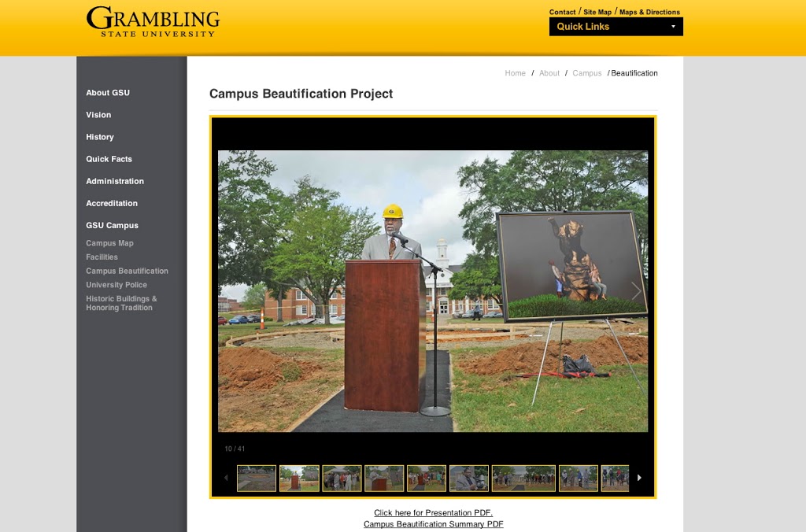Screen dimensions: 806x532
Task: Open the Quick Links dropdown
Action: (x=616, y=27)
